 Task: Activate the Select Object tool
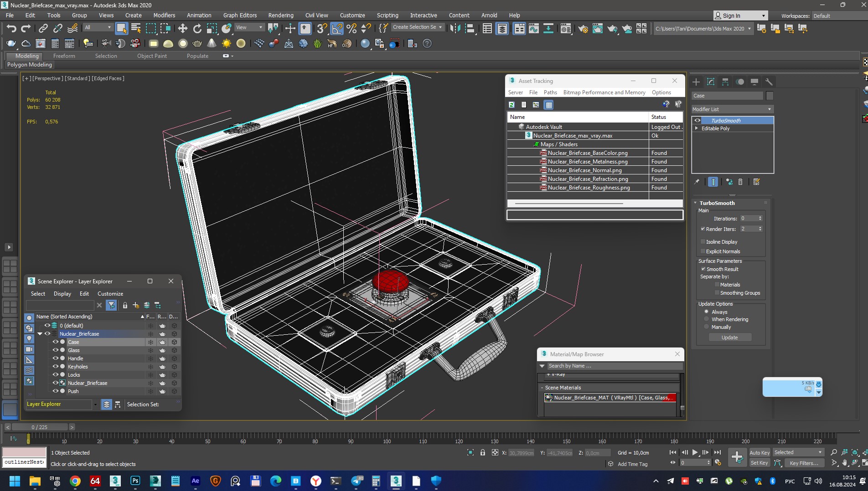pyautogui.click(x=121, y=29)
